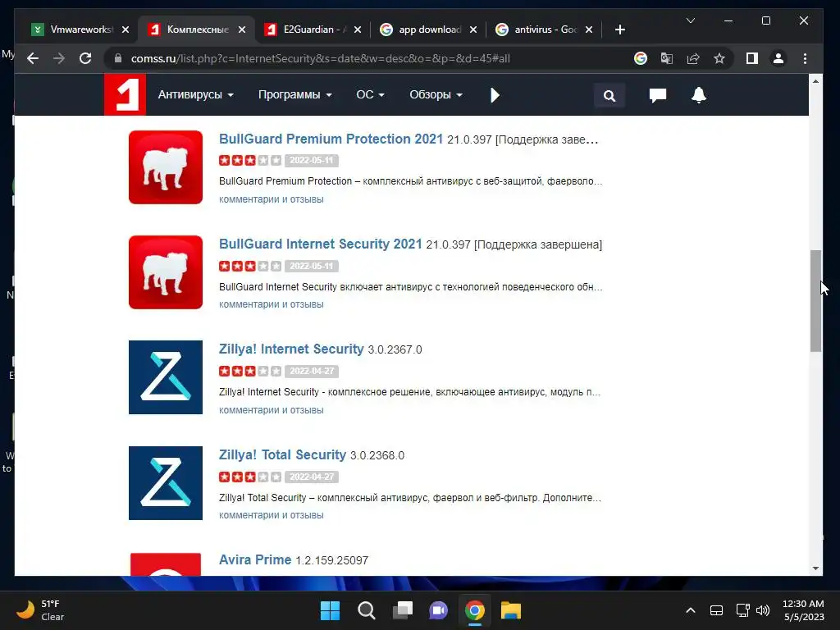The height and width of the screenshot is (630, 840).
Task: Click the 2022-05-11 date badge under BullGuard Internet Security
Action: pos(311,266)
